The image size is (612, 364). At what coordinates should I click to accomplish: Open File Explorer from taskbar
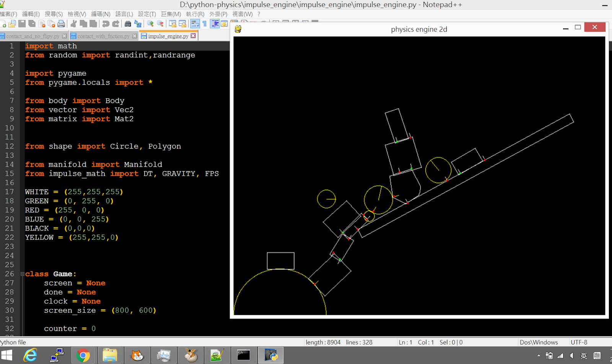[110, 356]
